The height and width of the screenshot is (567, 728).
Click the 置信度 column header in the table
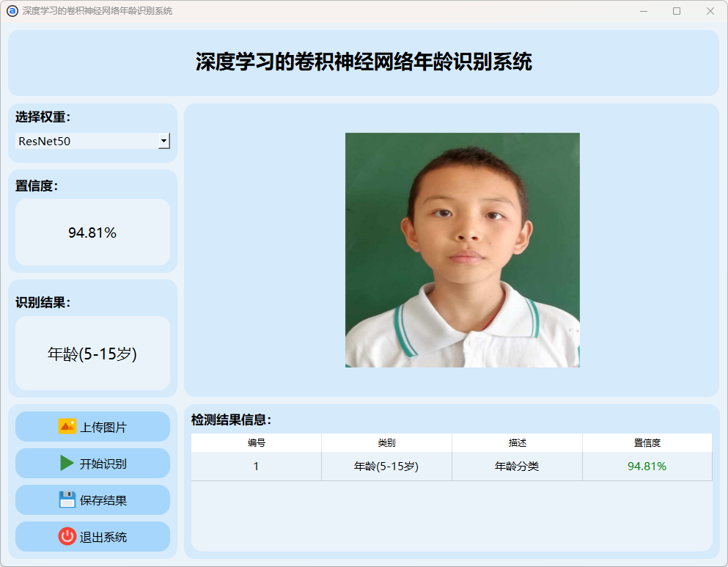click(647, 443)
